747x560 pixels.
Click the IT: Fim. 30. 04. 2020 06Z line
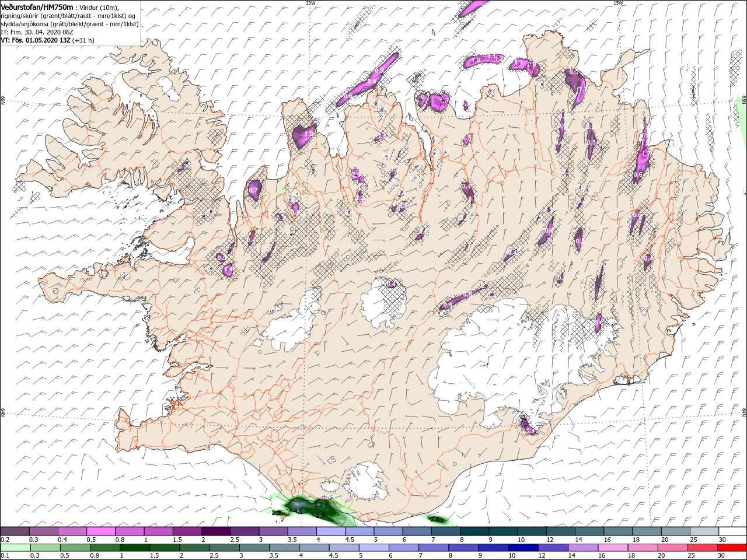click(37, 32)
